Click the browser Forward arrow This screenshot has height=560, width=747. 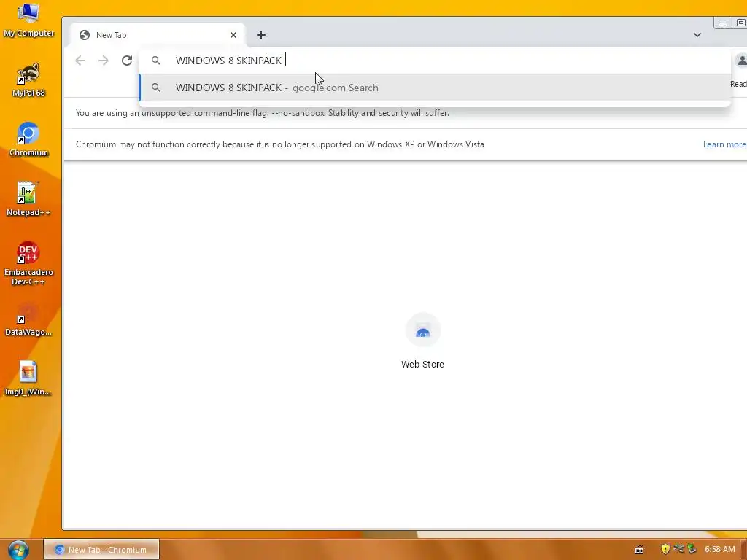104,61
